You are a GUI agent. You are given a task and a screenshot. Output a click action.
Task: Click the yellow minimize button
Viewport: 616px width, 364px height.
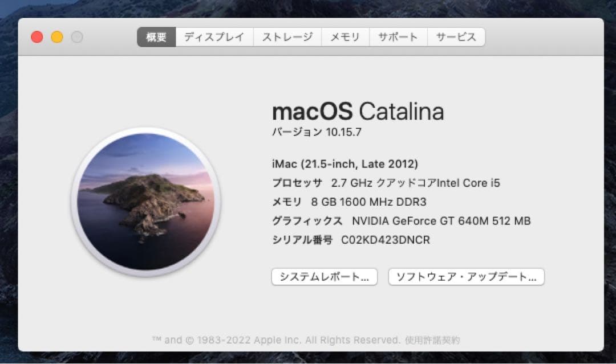(x=56, y=36)
